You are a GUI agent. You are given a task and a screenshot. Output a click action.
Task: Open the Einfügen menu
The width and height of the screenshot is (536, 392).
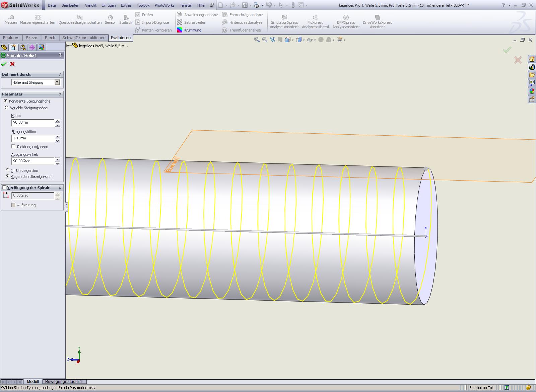coord(109,5)
